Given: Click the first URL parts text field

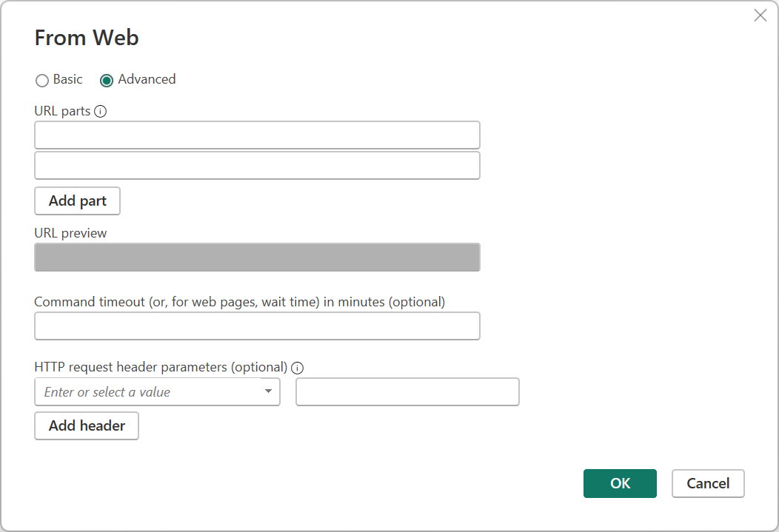Looking at the screenshot, I should click(x=257, y=135).
